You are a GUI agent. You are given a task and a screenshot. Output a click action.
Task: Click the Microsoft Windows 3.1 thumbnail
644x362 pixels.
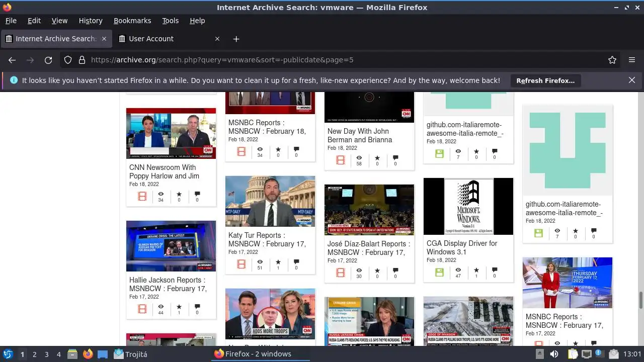(468, 206)
